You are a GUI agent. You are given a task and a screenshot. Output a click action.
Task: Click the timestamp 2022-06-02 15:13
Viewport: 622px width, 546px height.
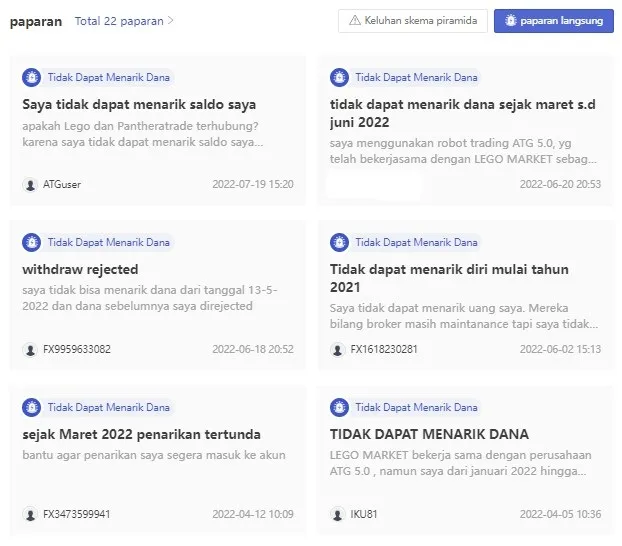pyautogui.click(x=561, y=350)
